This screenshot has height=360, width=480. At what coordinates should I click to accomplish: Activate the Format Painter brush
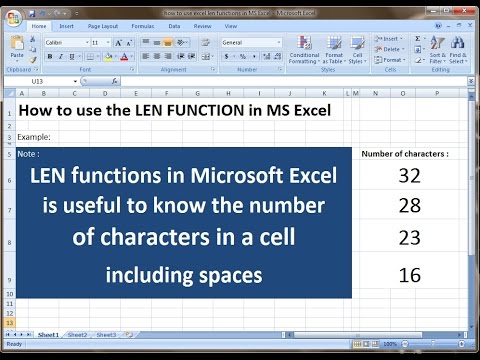coord(33,60)
